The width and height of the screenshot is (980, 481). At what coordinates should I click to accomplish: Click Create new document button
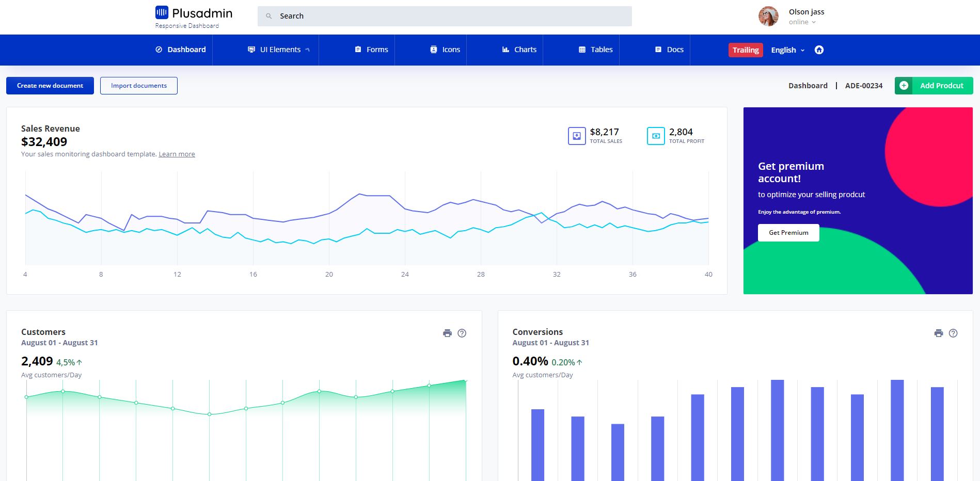click(50, 86)
